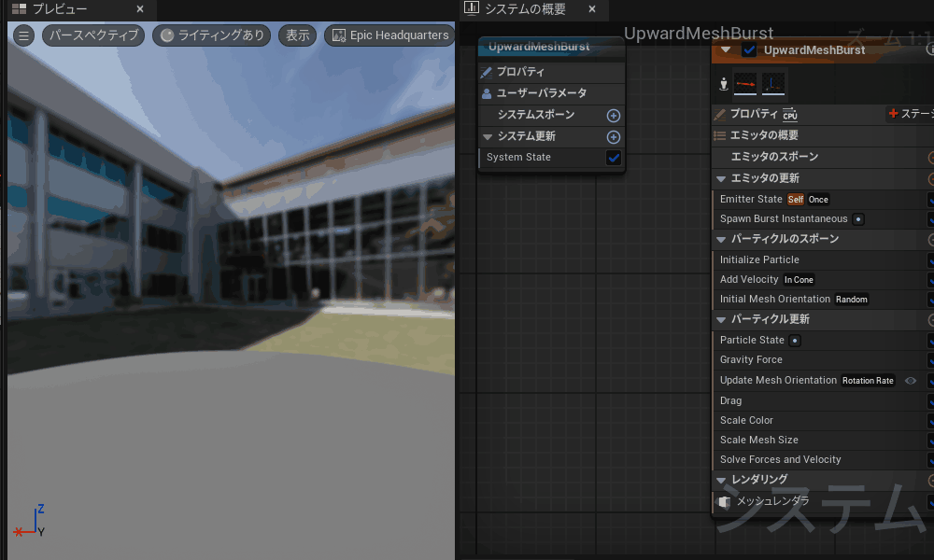
Task: Add a module to システム更新
Action: [614, 137]
